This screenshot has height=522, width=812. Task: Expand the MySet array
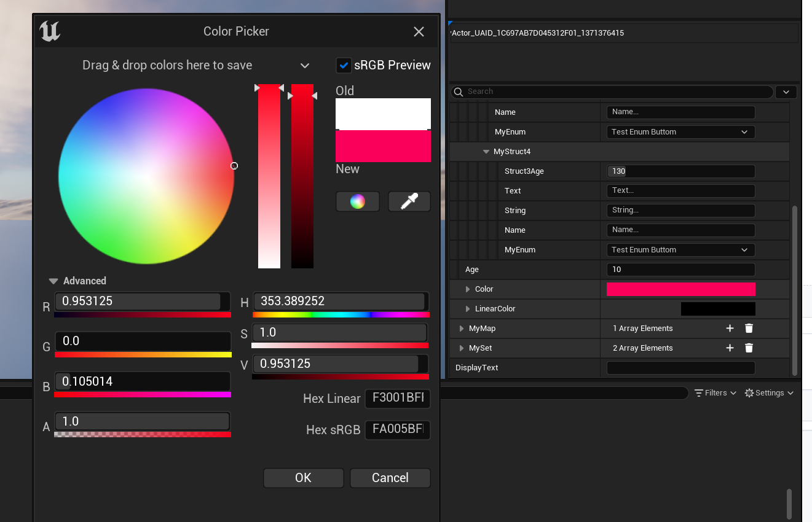coord(462,348)
